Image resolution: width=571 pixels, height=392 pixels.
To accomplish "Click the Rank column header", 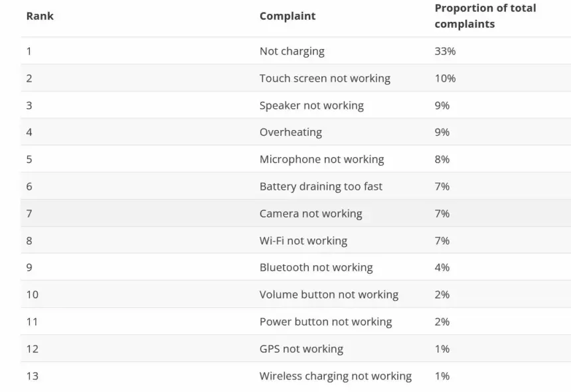I will coord(40,16).
